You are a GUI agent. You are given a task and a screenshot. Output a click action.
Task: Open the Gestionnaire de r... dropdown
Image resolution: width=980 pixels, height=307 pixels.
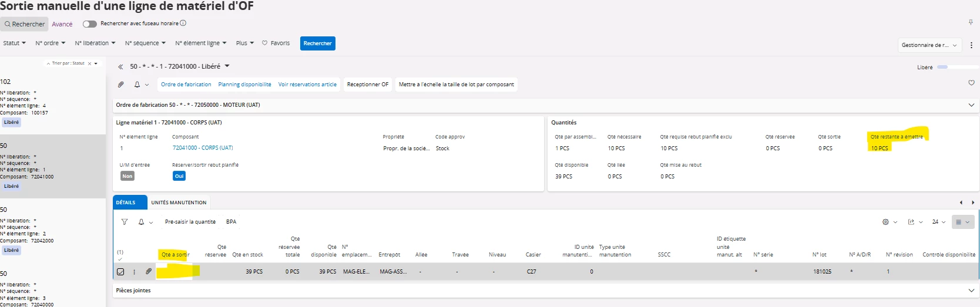pos(929,45)
